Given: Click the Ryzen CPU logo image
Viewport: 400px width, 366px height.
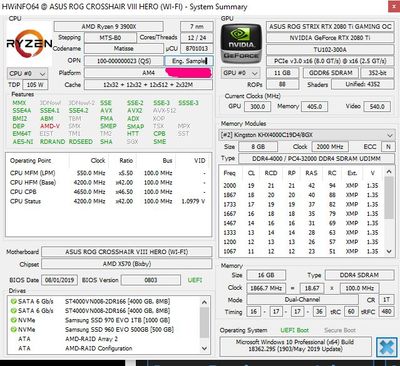Looking at the screenshot, I should (29, 44).
